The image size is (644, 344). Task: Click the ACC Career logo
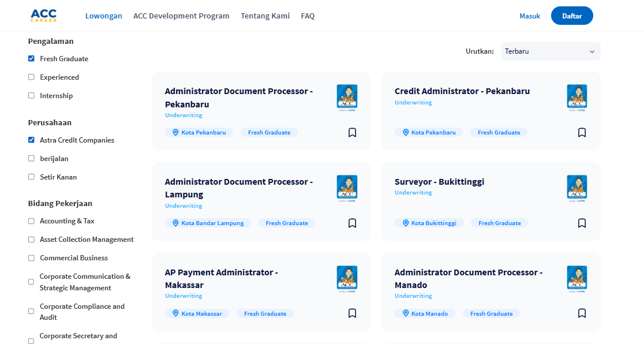(x=43, y=16)
